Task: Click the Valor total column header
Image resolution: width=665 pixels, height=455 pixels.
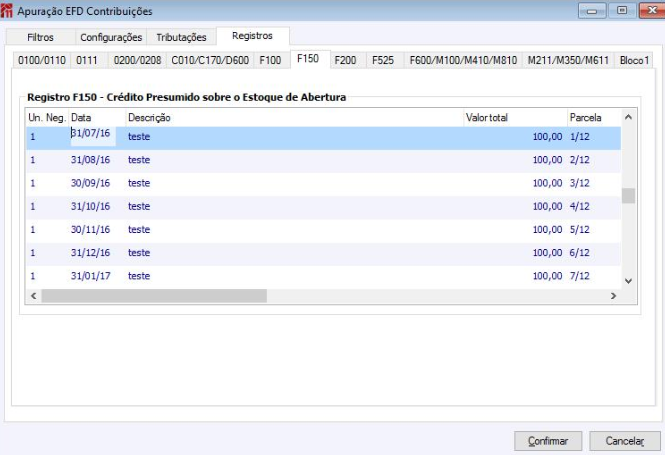Action: click(515, 117)
